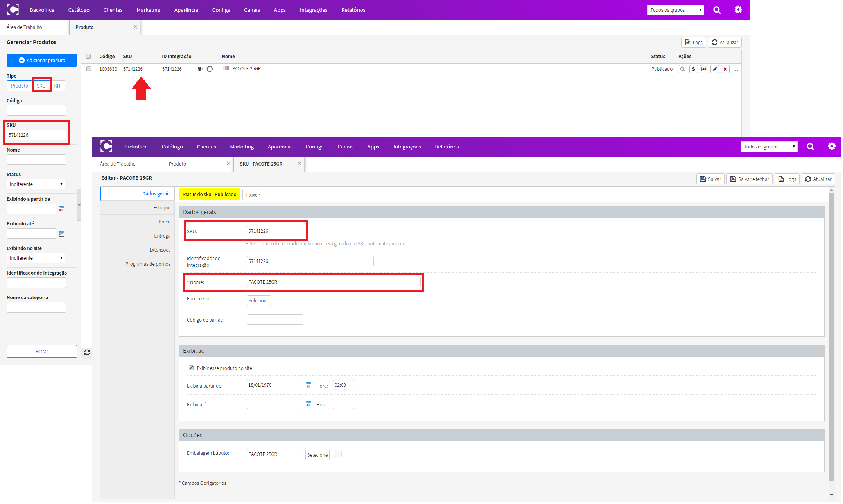Open Todos os grupos dropdown in SKU editor window

pyautogui.click(x=769, y=147)
